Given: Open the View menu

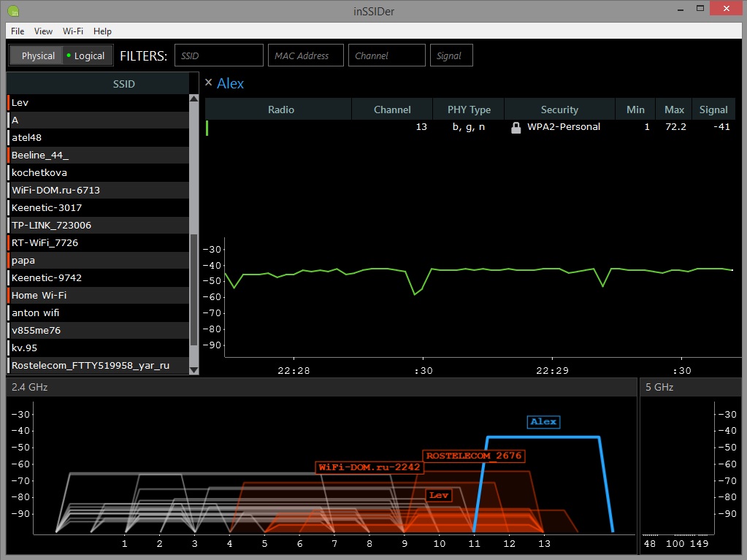Looking at the screenshot, I should point(43,31).
